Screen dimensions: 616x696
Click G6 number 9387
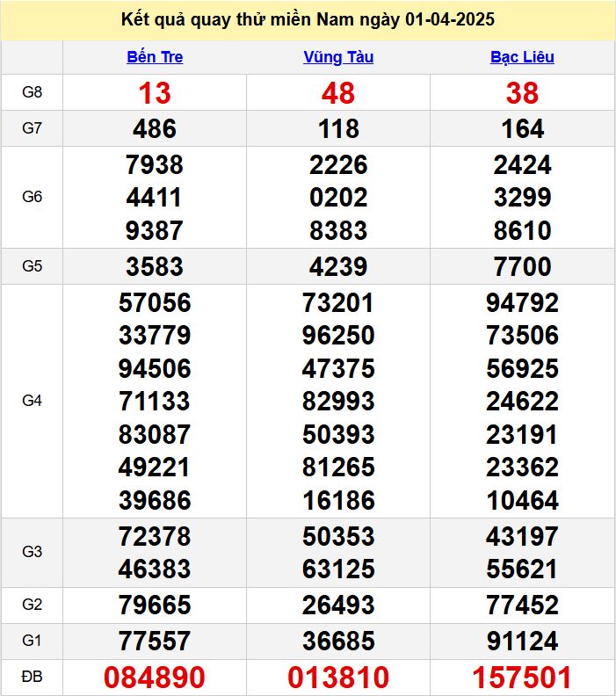(x=155, y=231)
